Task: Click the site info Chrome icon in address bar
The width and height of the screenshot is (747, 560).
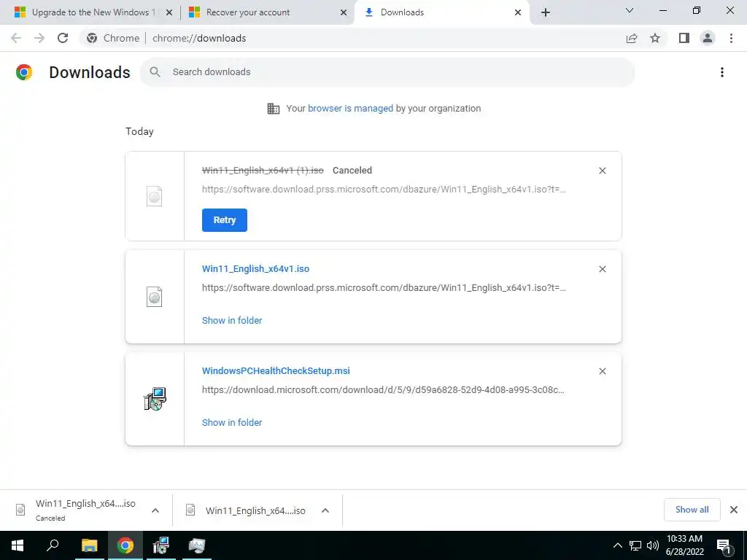Action: tap(92, 38)
